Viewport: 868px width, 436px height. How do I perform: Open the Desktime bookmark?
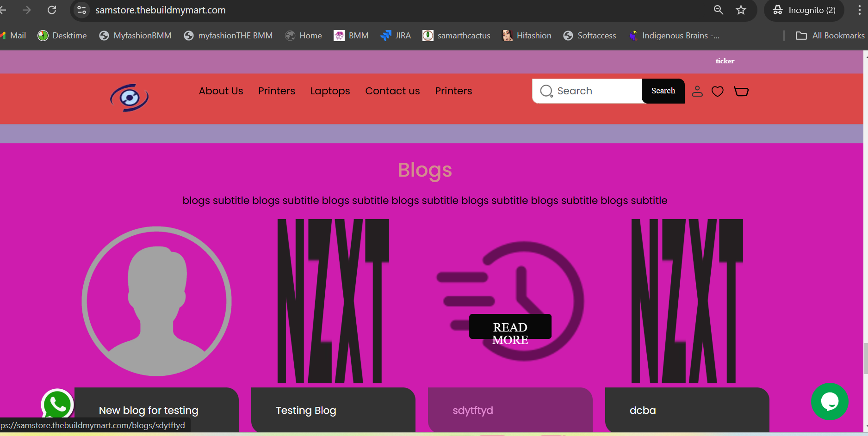(62, 36)
